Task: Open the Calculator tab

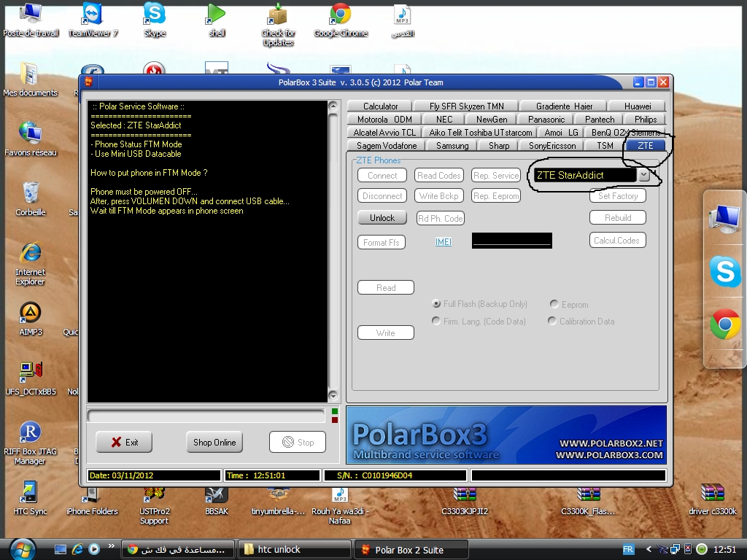Action: tap(380, 106)
